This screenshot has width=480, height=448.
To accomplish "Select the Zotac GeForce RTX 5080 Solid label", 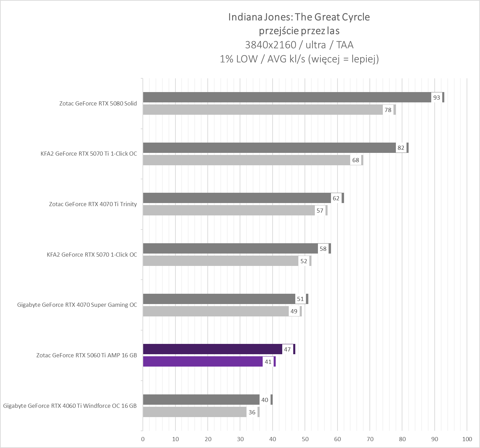I will pyautogui.click(x=98, y=103).
